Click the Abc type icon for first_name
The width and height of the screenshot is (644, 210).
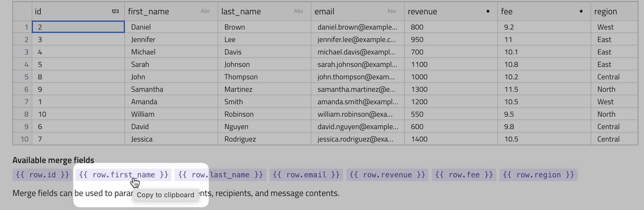coord(205,11)
